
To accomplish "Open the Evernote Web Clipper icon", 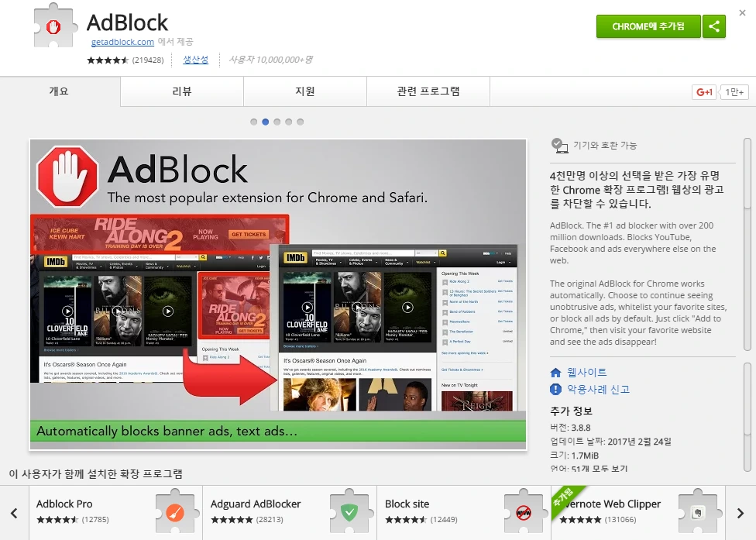I will (697, 513).
